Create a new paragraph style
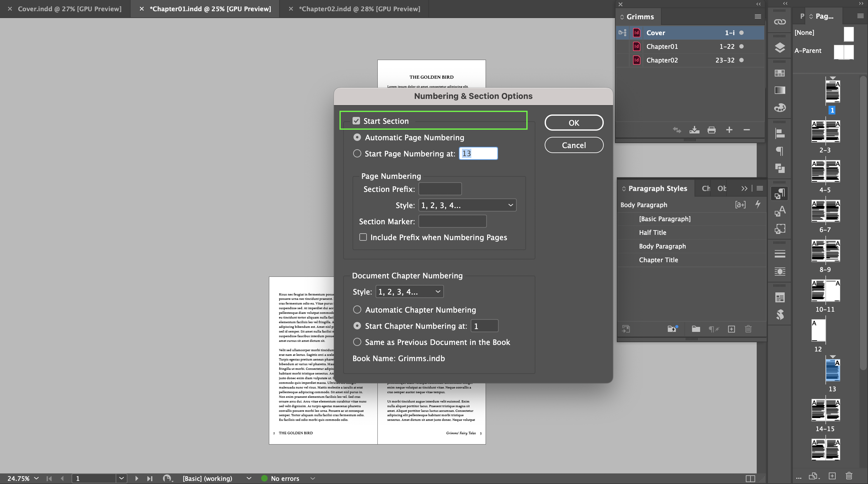 (x=731, y=329)
